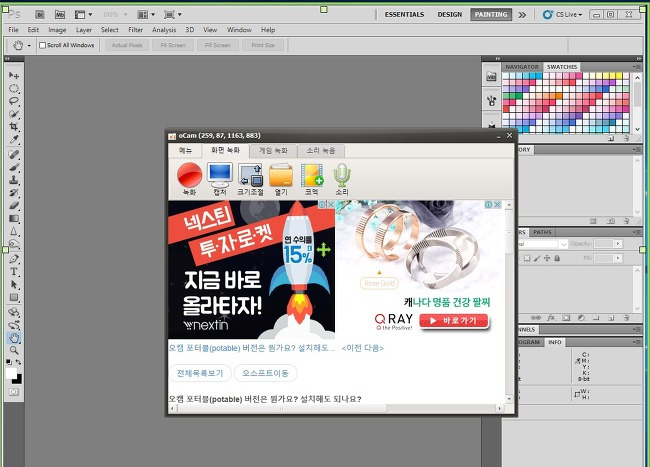This screenshot has width=650, height=467.
Task: Open the Swatches panel options menu
Action: click(x=637, y=67)
